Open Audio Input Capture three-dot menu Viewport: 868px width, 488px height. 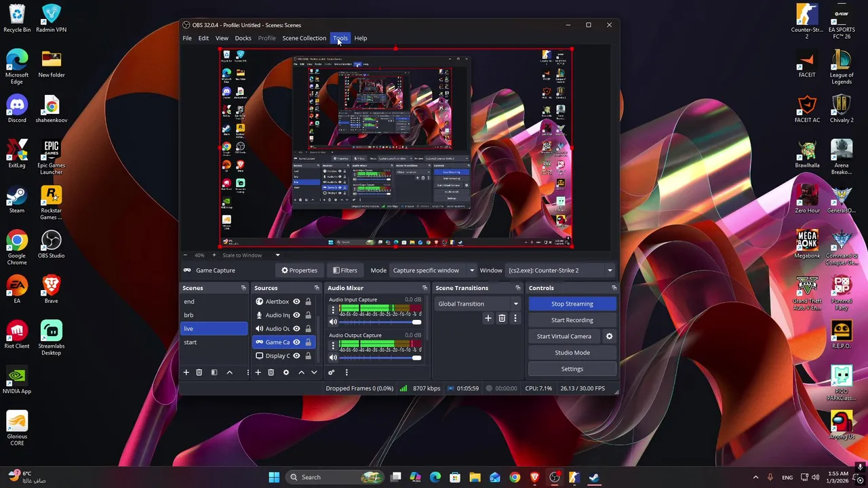pyautogui.click(x=333, y=311)
